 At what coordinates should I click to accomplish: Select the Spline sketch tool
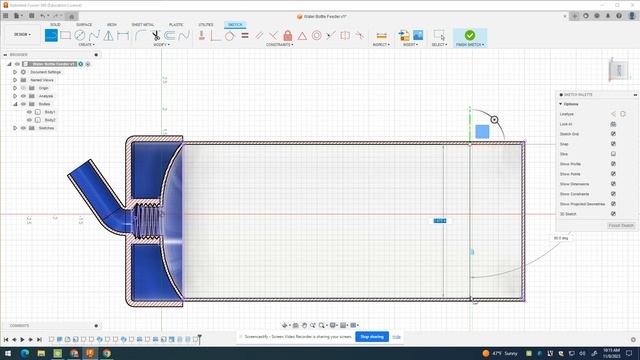[x=94, y=36]
